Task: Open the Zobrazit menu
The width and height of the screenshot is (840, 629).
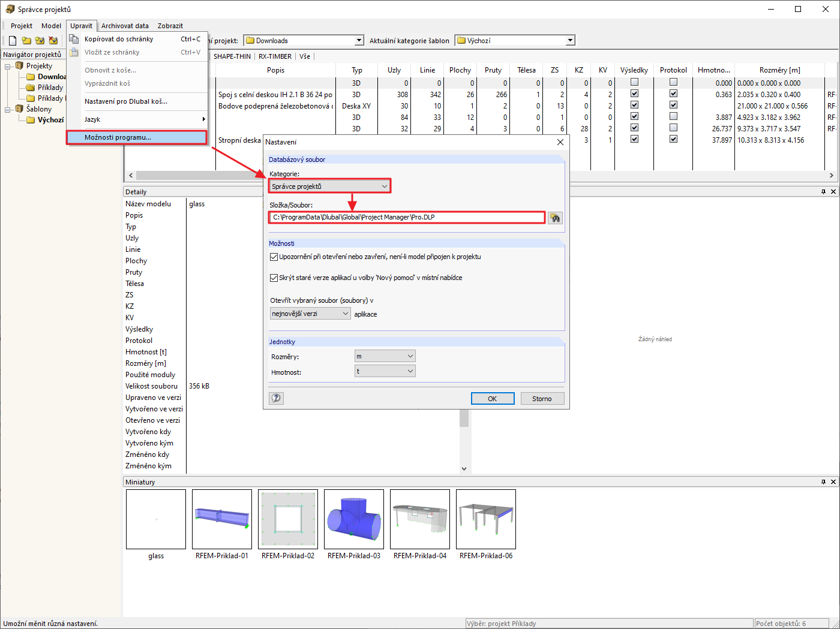Action: click(x=170, y=26)
